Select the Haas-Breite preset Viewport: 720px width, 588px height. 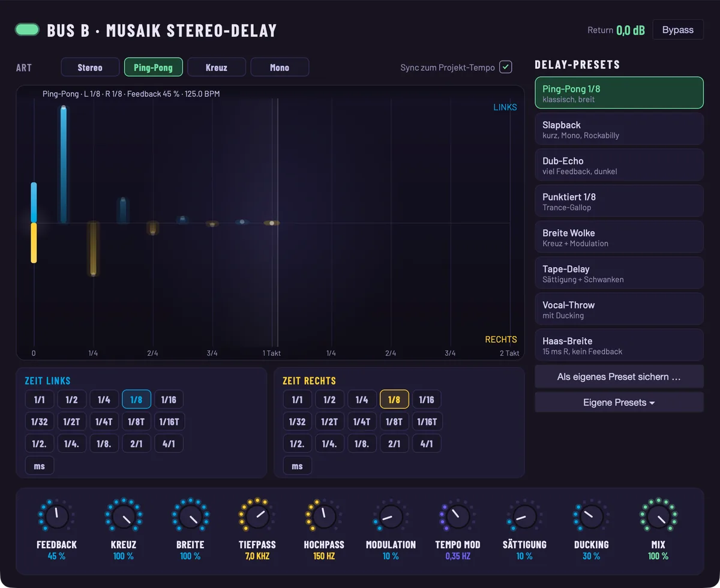[x=619, y=345]
